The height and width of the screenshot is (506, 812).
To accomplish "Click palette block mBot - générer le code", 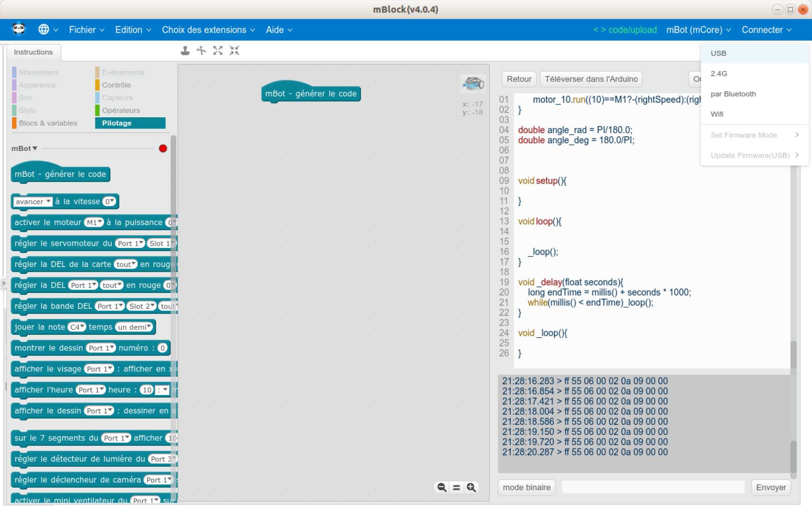I will [x=60, y=174].
